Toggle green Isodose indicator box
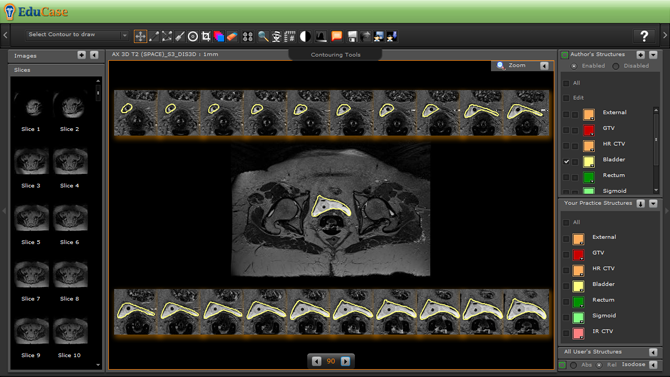This screenshot has height=377, width=670. 562,365
